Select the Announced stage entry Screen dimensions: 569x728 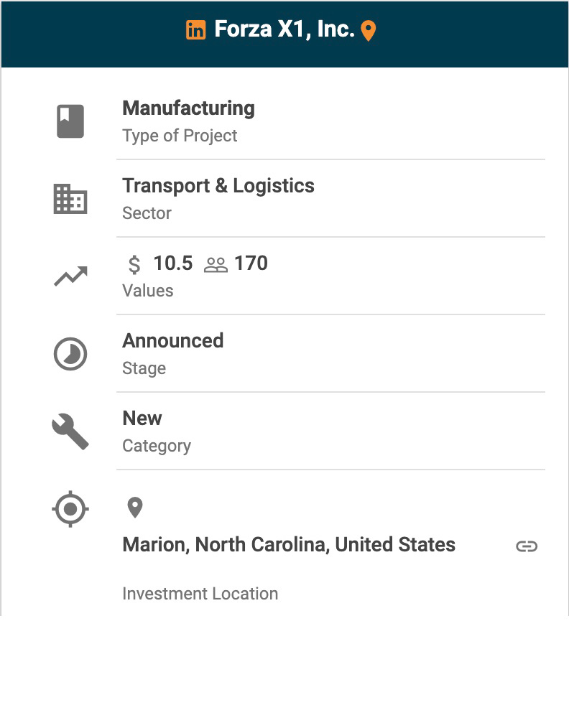[x=173, y=341]
